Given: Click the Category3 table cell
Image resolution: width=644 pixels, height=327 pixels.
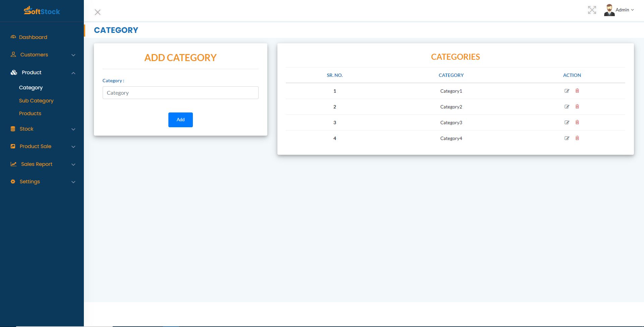Looking at the screenshot, I should (x=451, y=123).
